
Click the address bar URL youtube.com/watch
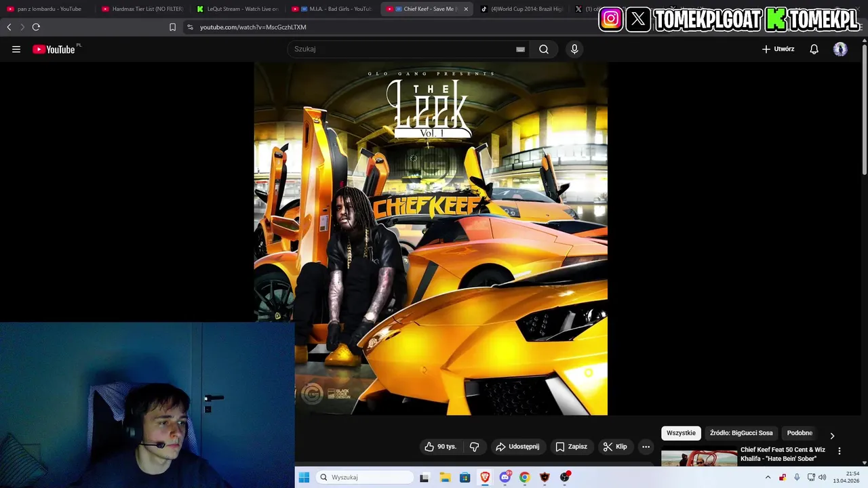(253, 27)
